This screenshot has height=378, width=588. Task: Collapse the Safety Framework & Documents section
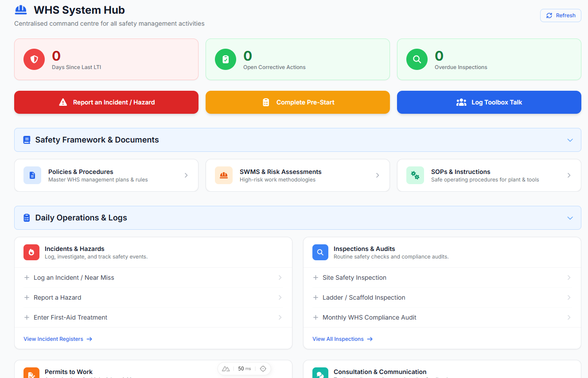pyautogui.click(x=570, y=140)
